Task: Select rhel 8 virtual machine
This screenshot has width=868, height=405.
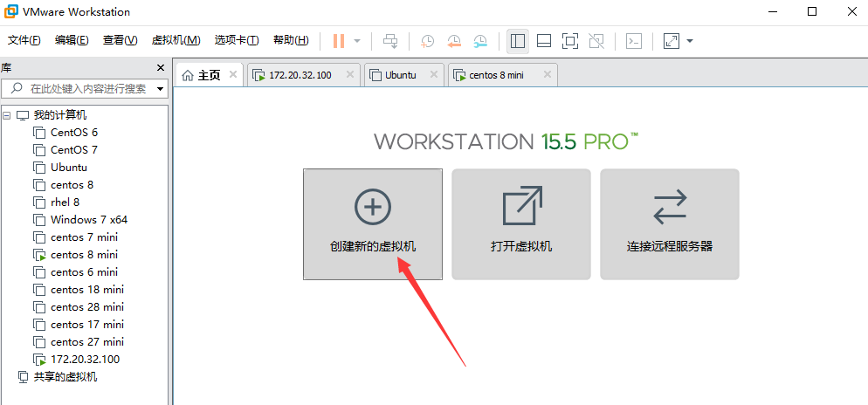Action: click(65, 202)
